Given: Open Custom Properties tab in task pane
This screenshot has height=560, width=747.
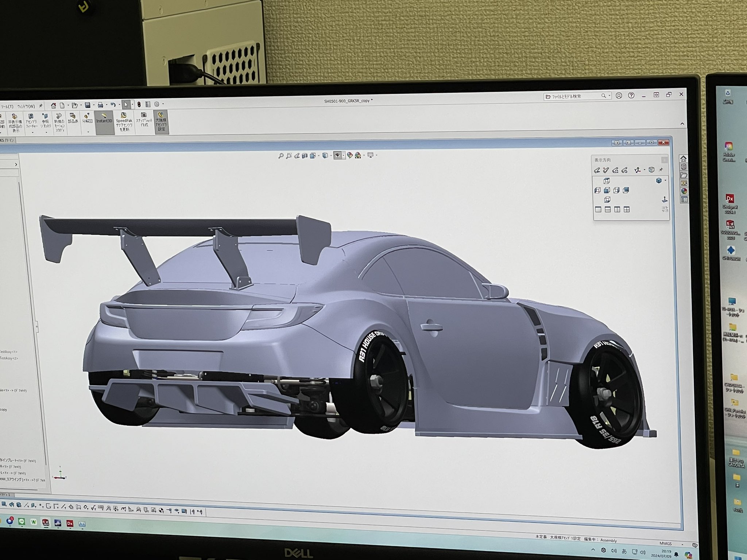Looking at the screenshot, I should tap(684, 199).
